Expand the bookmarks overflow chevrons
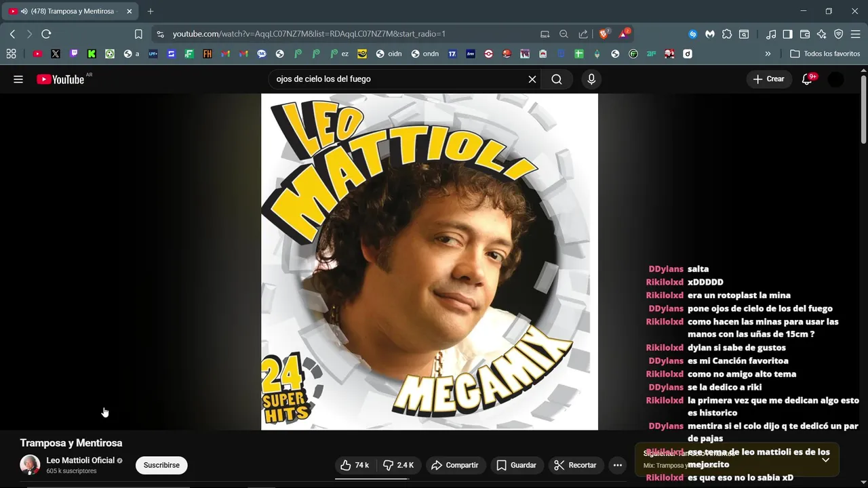The image size is (868, 488). click(768, 54)
